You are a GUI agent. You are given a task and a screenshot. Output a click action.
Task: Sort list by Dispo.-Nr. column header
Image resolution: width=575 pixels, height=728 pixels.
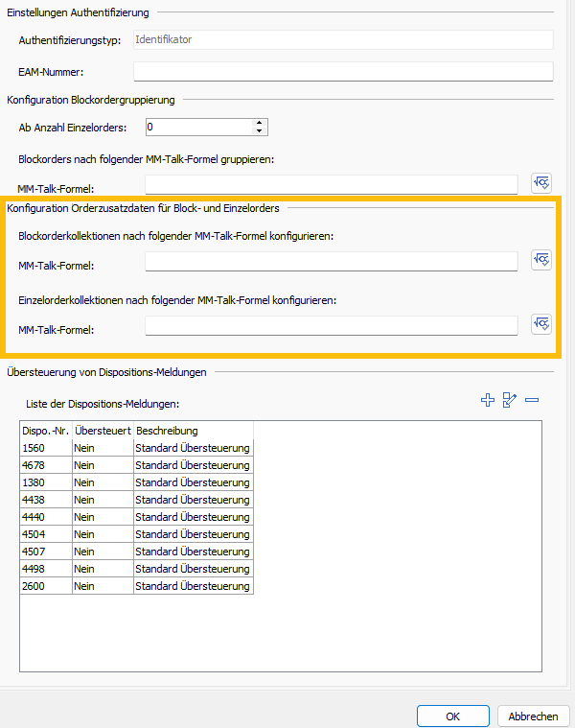tap(46, 431)
